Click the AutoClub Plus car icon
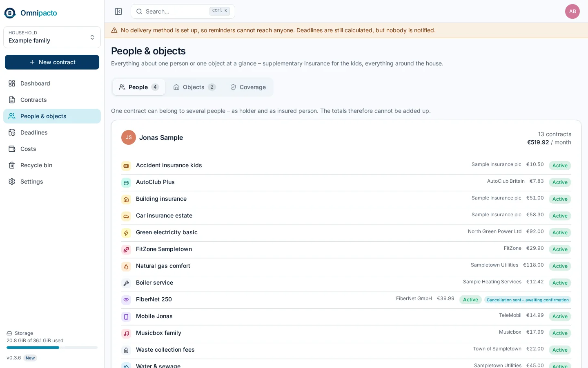The image size is (588, 368). tap(126, 182)
